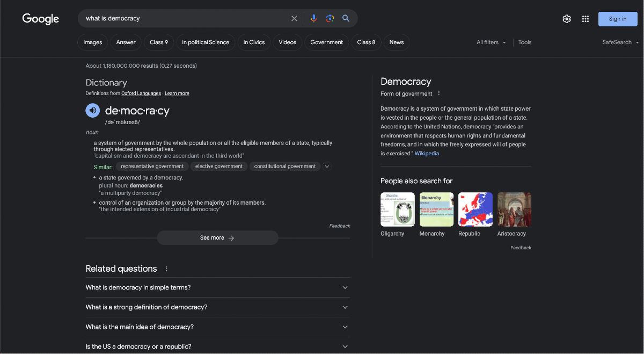Open the Related questions three-dot menu
Image resolution: width=644 pixels, height=354 pixels.
click(x=166, y=269)
